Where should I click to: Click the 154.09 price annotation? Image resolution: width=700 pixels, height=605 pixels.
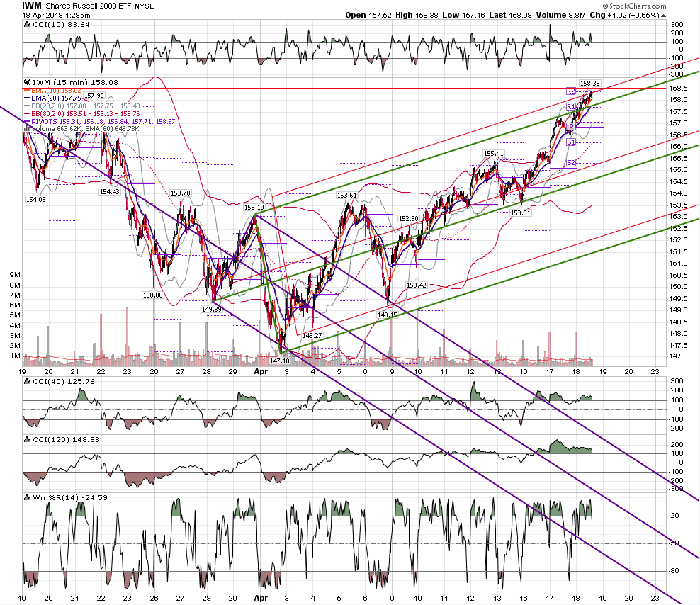35,200
